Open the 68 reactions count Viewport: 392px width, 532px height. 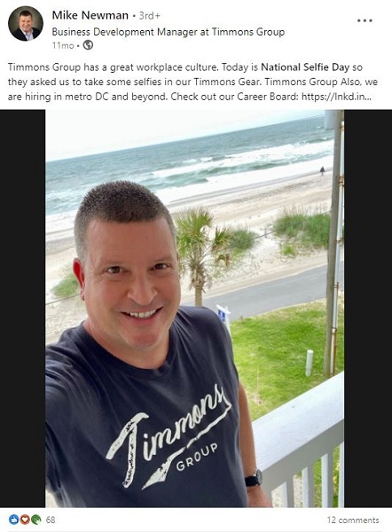click(51, 520)
